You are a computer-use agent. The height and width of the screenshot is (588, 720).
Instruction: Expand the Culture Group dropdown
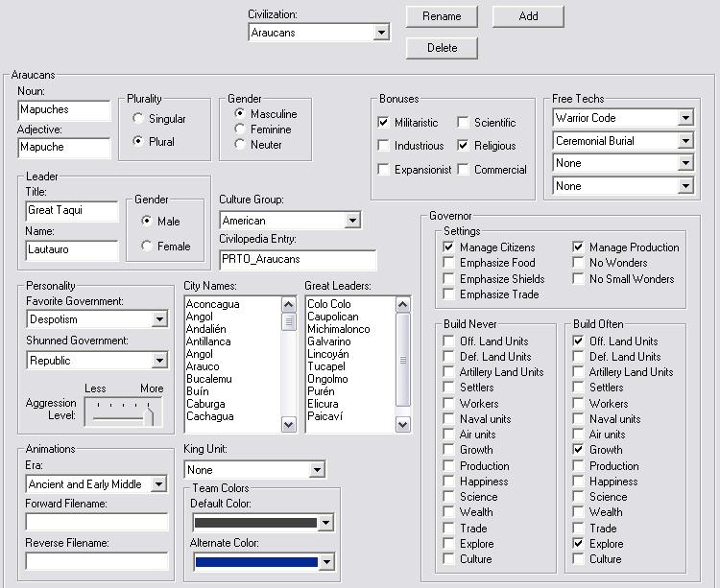pyautogui.click(x=290, y=221)
